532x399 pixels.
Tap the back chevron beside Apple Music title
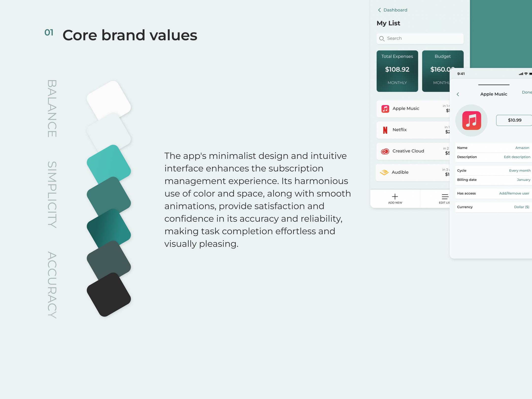pos(458,94)
